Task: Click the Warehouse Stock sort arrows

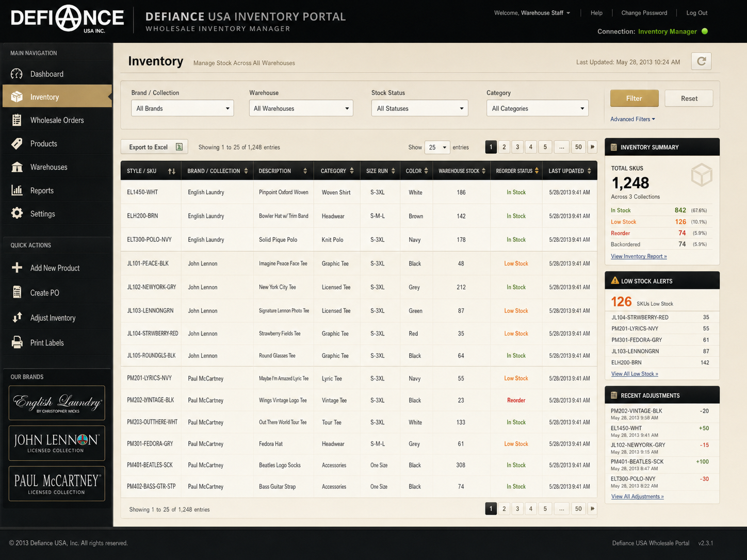Action: pos(483,171)
